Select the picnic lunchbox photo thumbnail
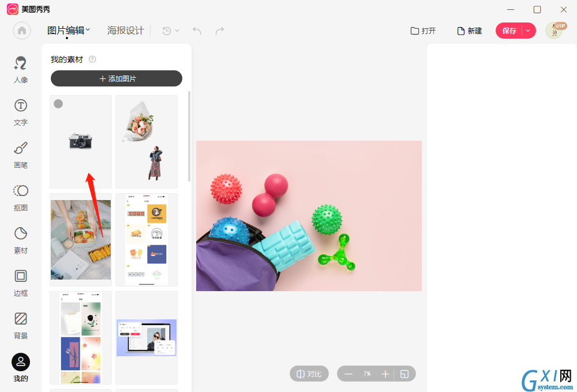 pos(81,240)
